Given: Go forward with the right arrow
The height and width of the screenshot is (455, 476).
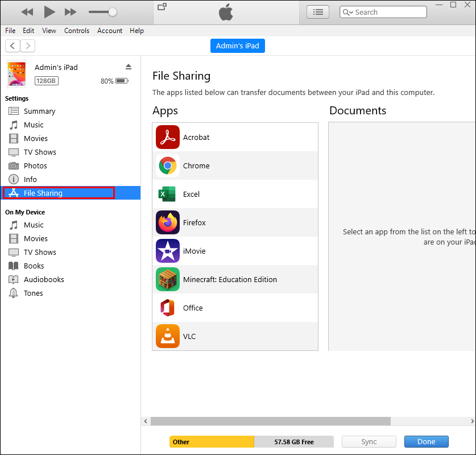Looking at the screenshot, I should pos(28,46).
